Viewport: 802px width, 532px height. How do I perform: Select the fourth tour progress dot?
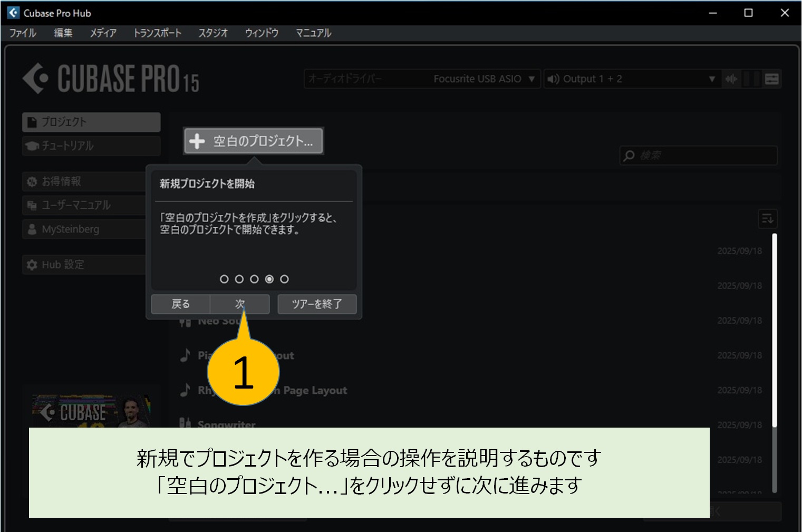coord(269,279)
